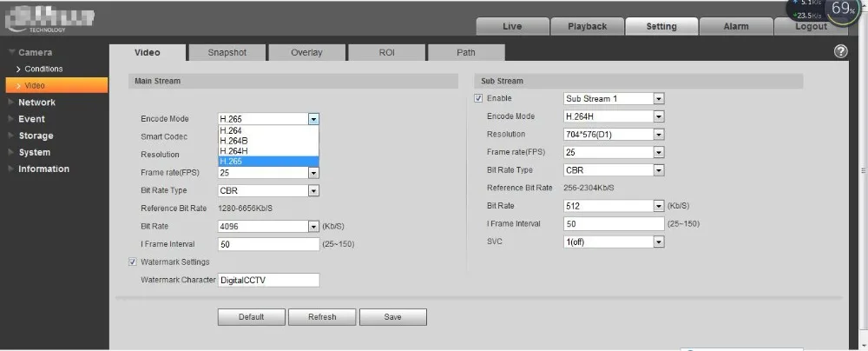
Task: Choose H.264H in the encode list
Action: pos(268,151)
